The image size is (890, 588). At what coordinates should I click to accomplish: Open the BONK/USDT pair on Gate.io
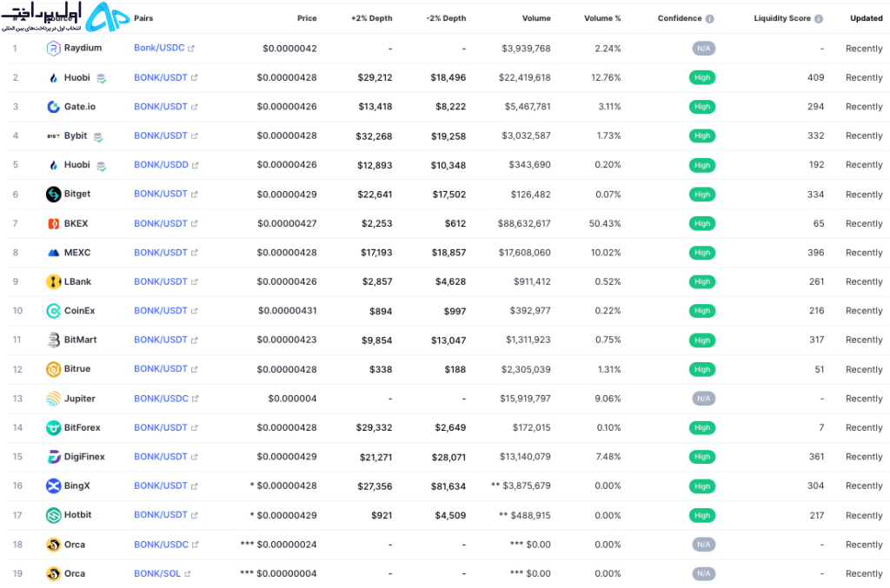point(161,107)
